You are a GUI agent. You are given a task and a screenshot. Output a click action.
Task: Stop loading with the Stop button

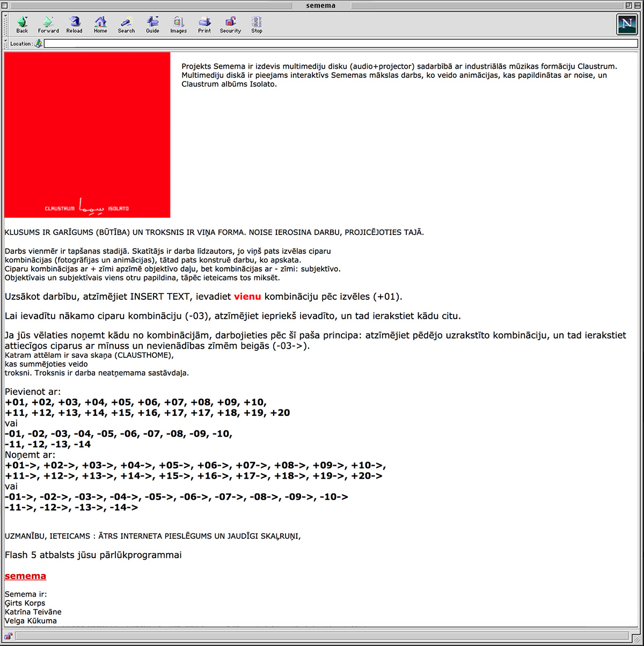click(x=257, y=25)
